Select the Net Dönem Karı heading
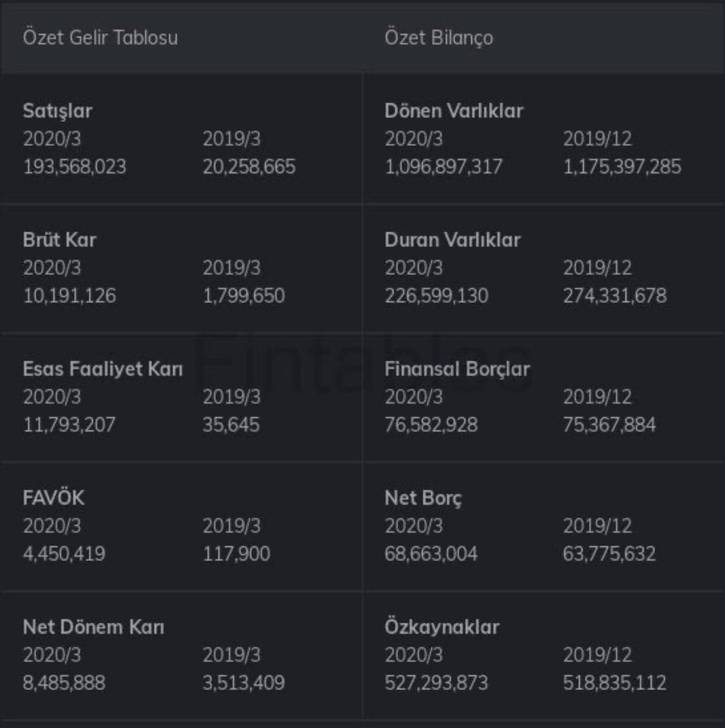 point(93,627)
